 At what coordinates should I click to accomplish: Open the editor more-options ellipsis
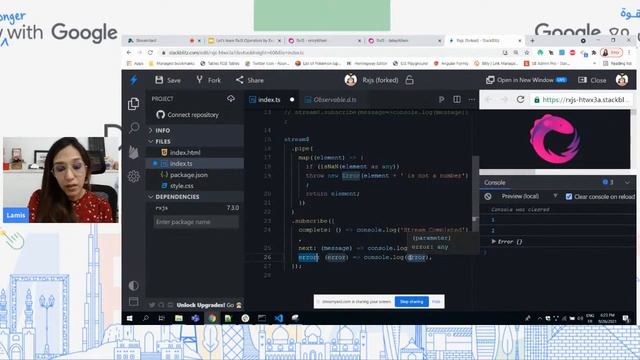[x=472, y=99]
